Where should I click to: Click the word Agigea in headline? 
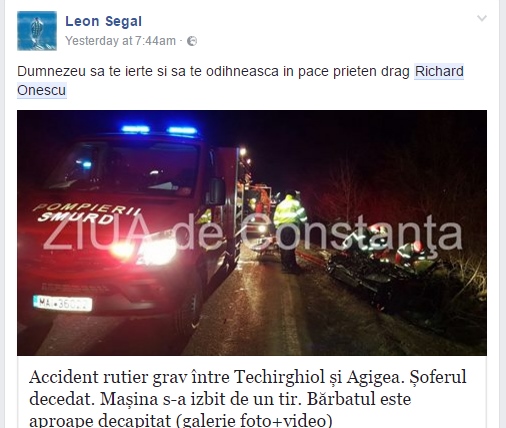coord(373,378)
